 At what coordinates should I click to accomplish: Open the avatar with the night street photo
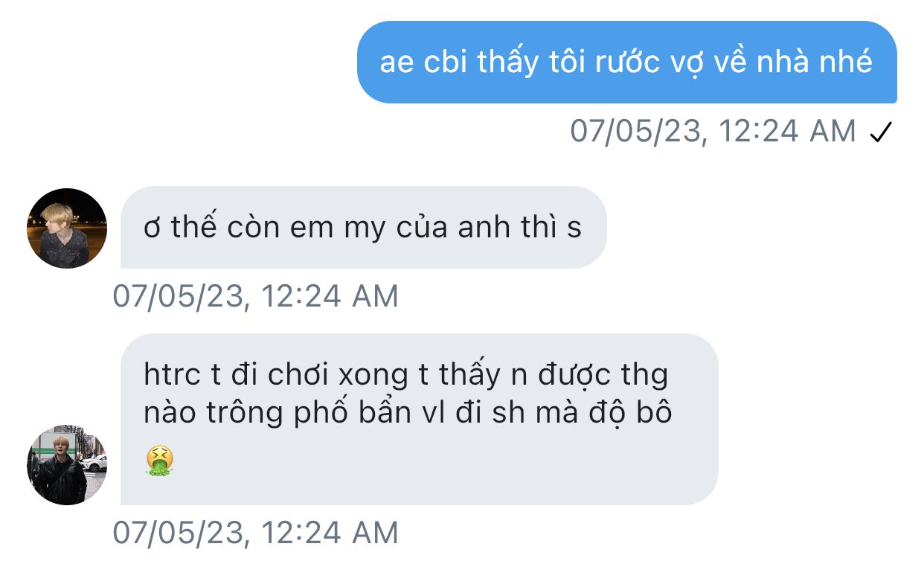pos(67,228)
